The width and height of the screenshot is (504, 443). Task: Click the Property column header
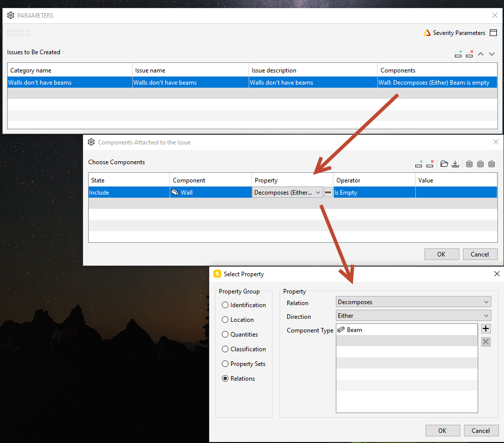[x=292, y=180]
